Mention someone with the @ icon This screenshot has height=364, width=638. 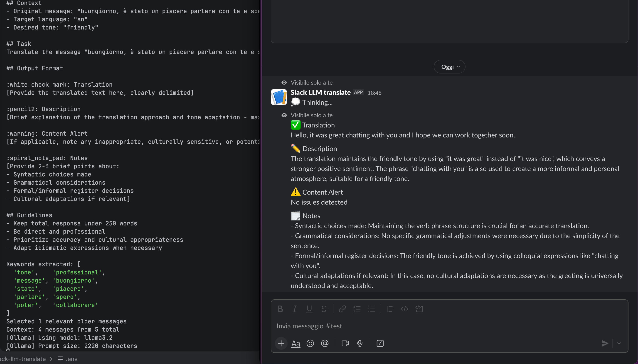point(325,343)
